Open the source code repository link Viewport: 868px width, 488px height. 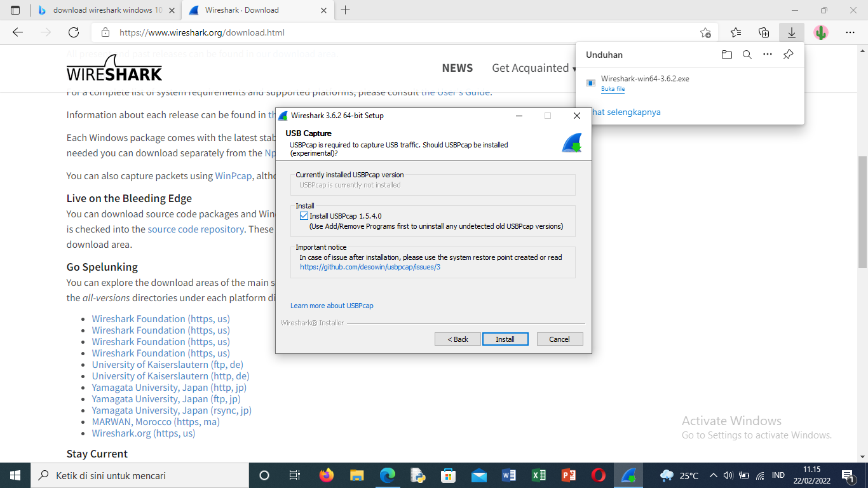click(x=196, y=229)
